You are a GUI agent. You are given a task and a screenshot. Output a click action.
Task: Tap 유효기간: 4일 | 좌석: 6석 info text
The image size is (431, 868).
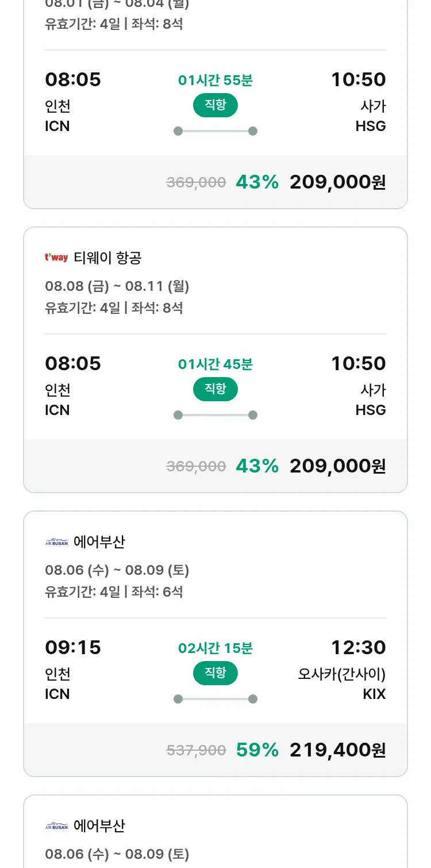click(114, 592)
